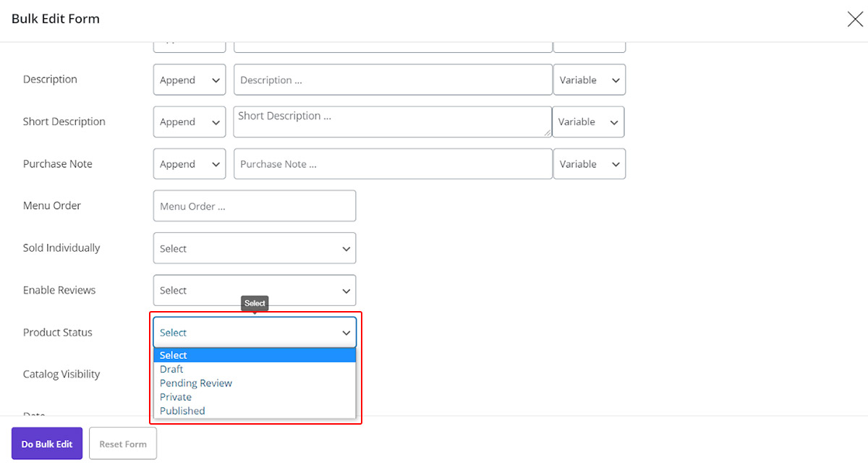Screen dimensions: 868x463
Task: Focus the Short Description textarea
Action: click(392, 122)
